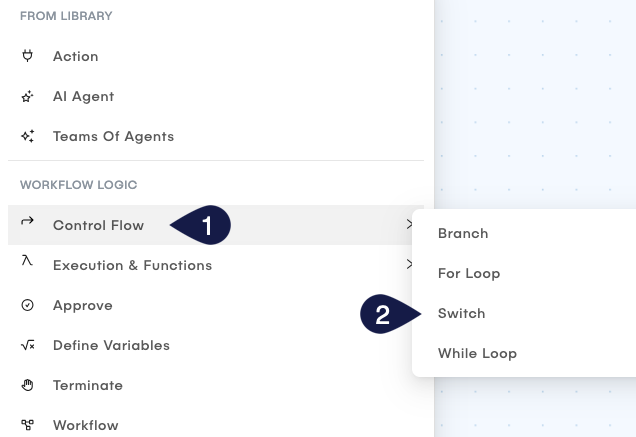Viewport: 636px width, 437px height.
Task: Add an AI Agent step
Action: click(x=83, y=96)
